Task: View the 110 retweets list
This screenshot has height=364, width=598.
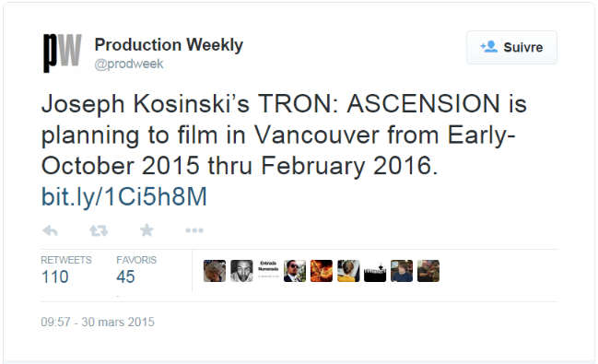Action: click(x=66, y=271)
